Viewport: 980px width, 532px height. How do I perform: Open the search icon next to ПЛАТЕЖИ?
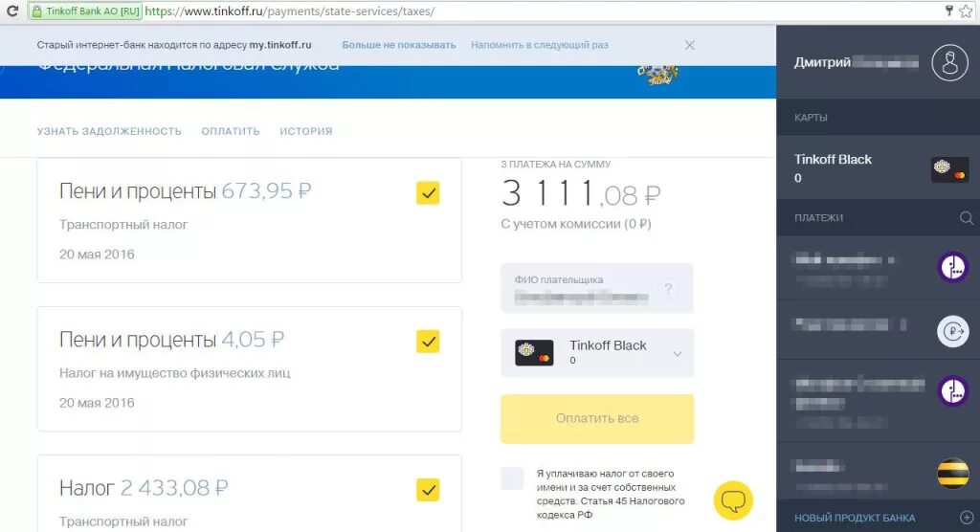(967, 217)
